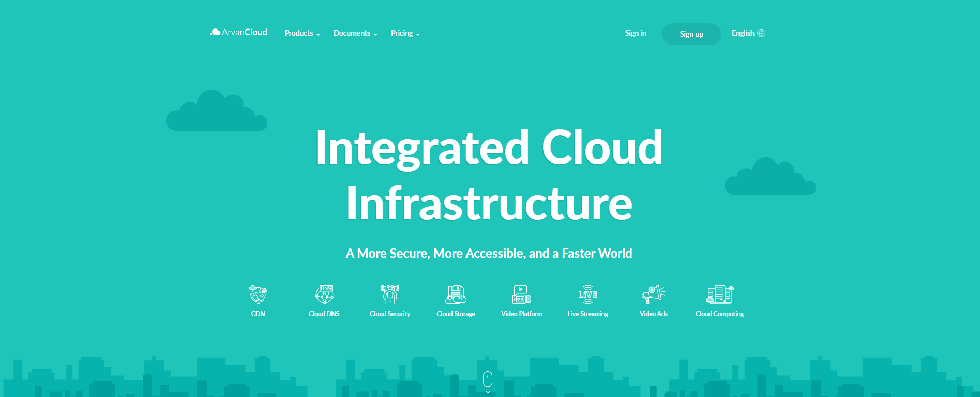Click the globe language icon
The image size is (980, 397).
click(761, 33)
